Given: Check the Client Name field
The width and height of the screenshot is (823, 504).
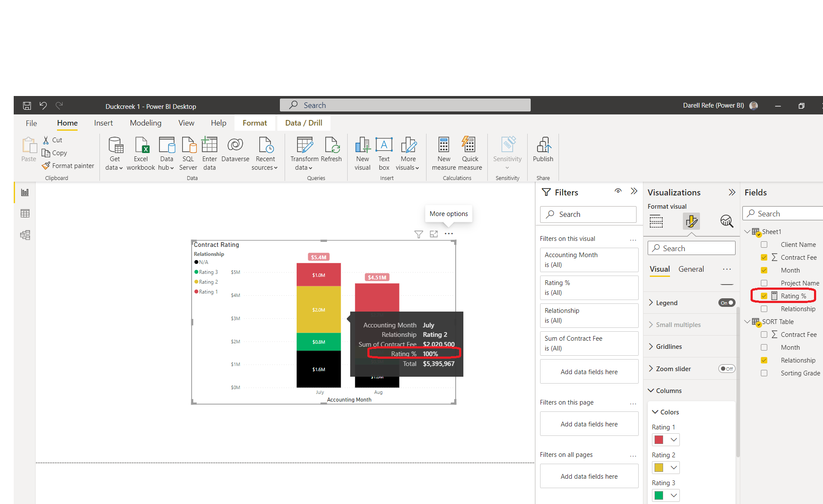Looking at the screenshot, I should [764, 245].
